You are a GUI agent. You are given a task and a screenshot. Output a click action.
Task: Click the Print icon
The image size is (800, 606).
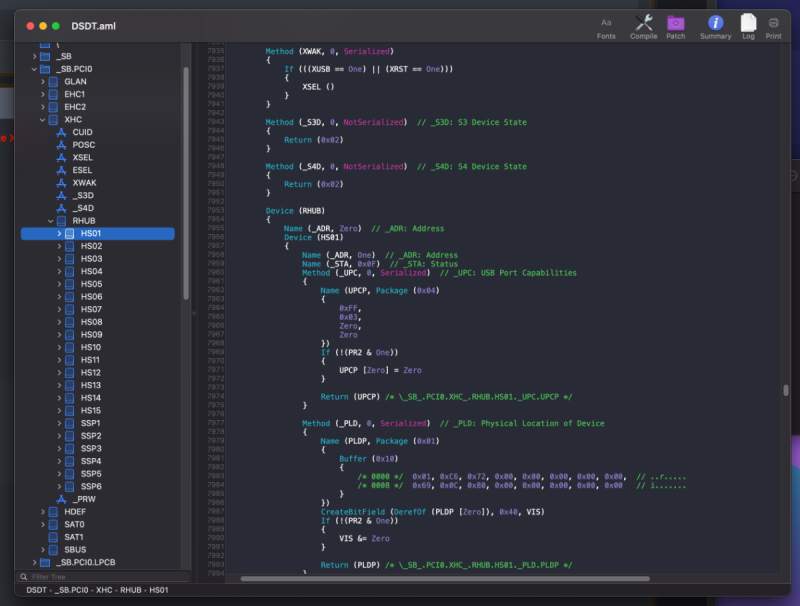tap(774, 22)
